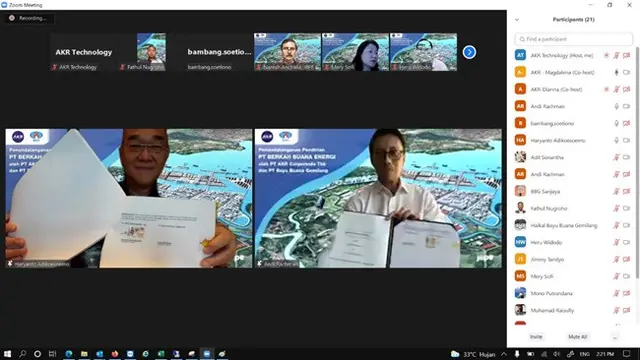The height and width of the screenshot is (360, 640).
Task: Open Windows taskbar search
Action: pos(22,354)
